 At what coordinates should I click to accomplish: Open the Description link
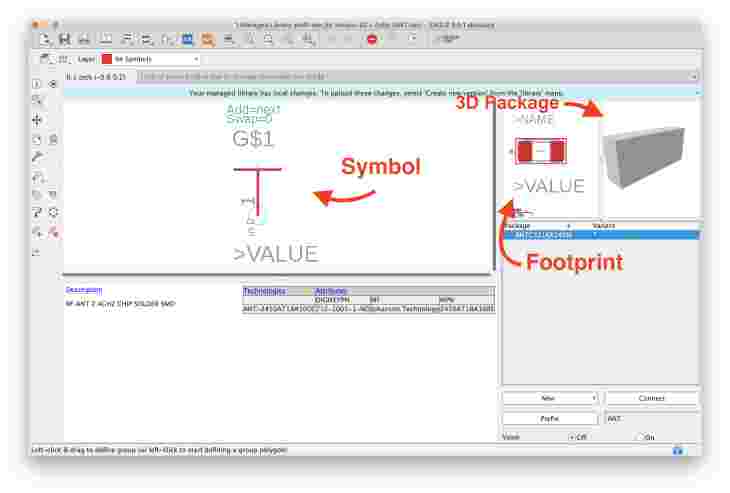[x=84, y=290]
